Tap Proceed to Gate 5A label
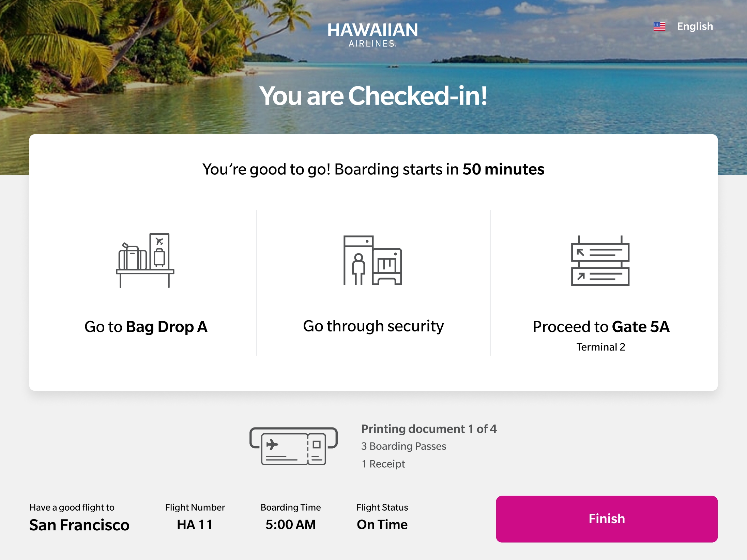747x560 pixels. [x=601, y=327]
